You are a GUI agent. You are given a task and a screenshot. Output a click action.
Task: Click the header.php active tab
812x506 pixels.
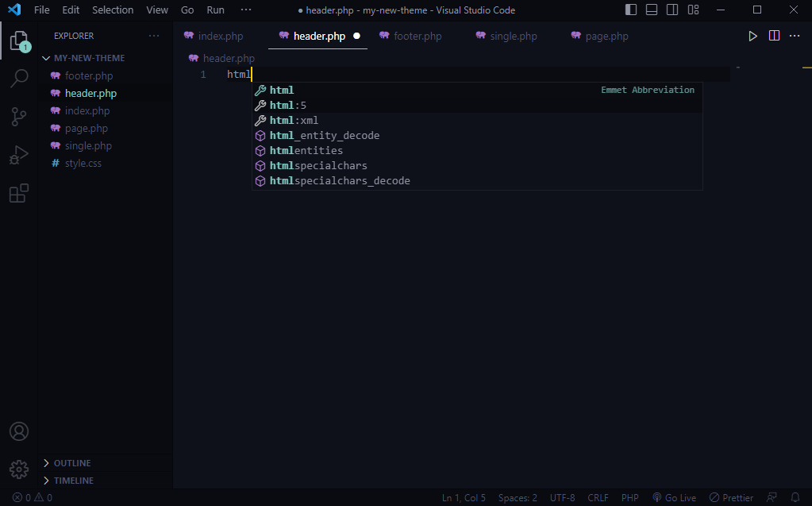click(x=319, y=36)
